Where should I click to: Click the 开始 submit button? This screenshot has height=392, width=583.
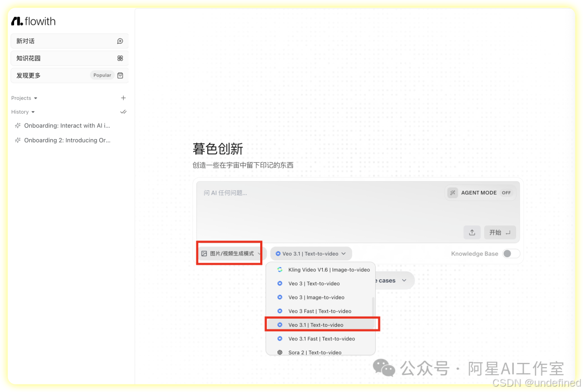[500, 232]
